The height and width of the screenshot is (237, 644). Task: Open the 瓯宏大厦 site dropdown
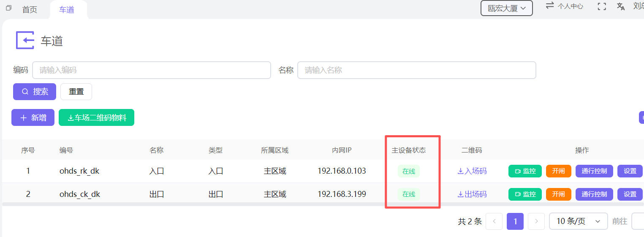tap(506, 8)
